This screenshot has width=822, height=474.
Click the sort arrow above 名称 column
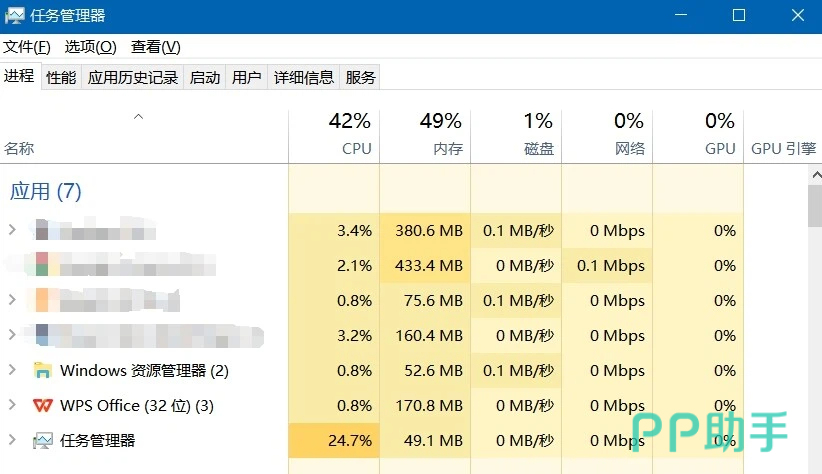[x=138, y=116]
